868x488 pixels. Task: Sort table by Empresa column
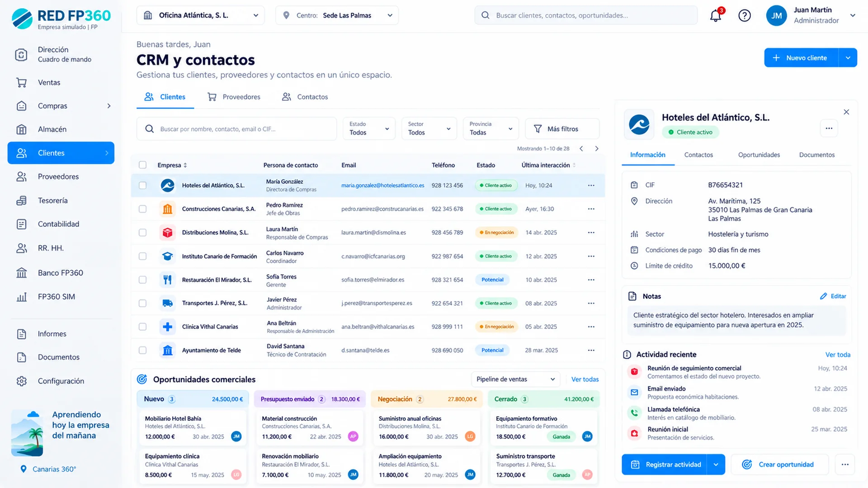point(172,165)
